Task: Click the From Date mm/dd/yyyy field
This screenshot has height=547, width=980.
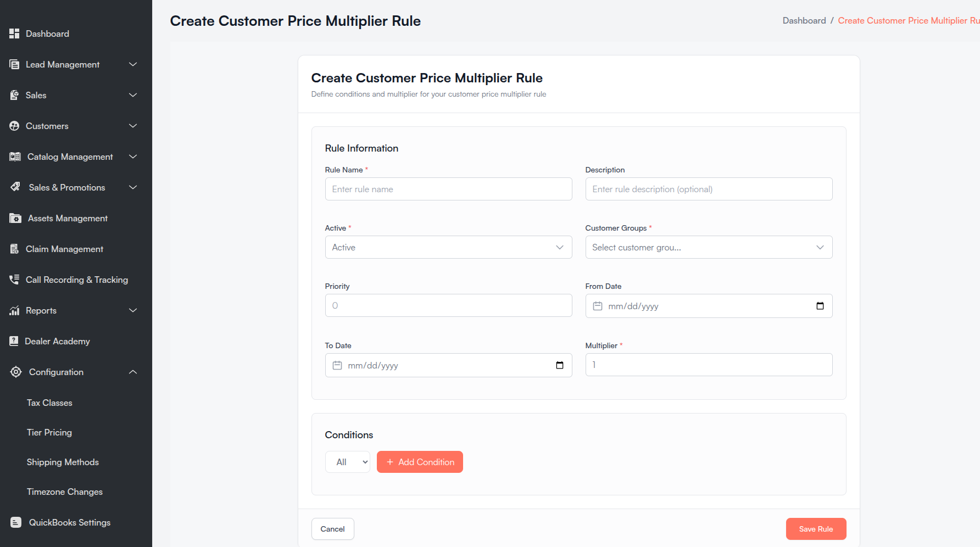Action: pos(709,306)
